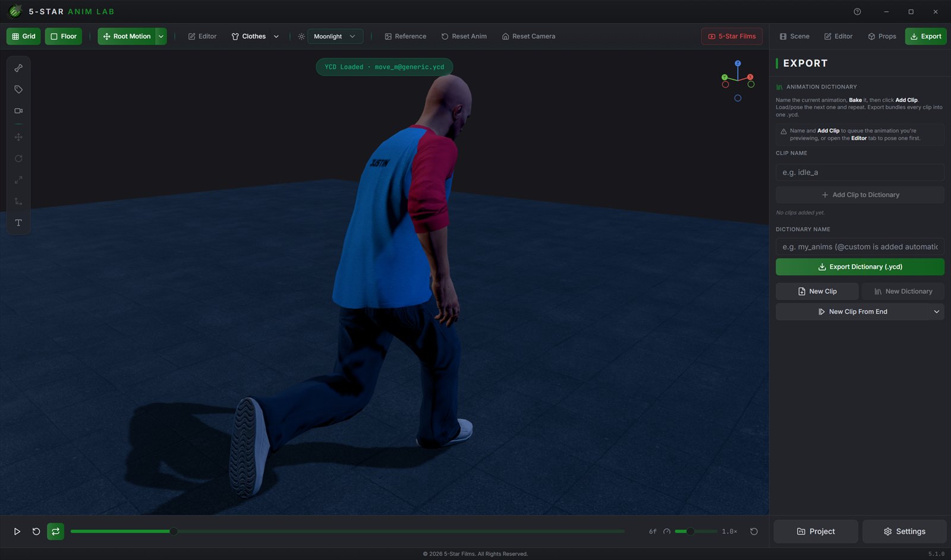Restart animation with rewind icon

pyautogui.click(x=36, y=531)
